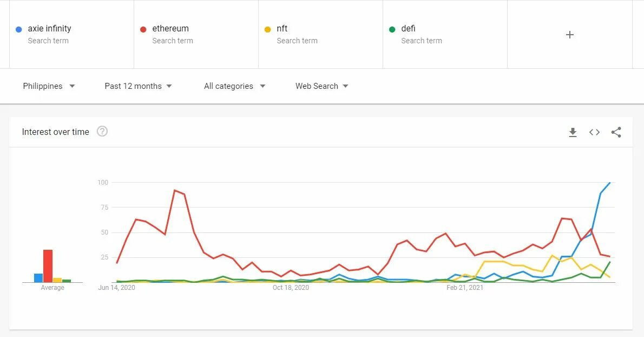Click the yellow dot beside nft
644x337 pixels.
click(267, 29)
